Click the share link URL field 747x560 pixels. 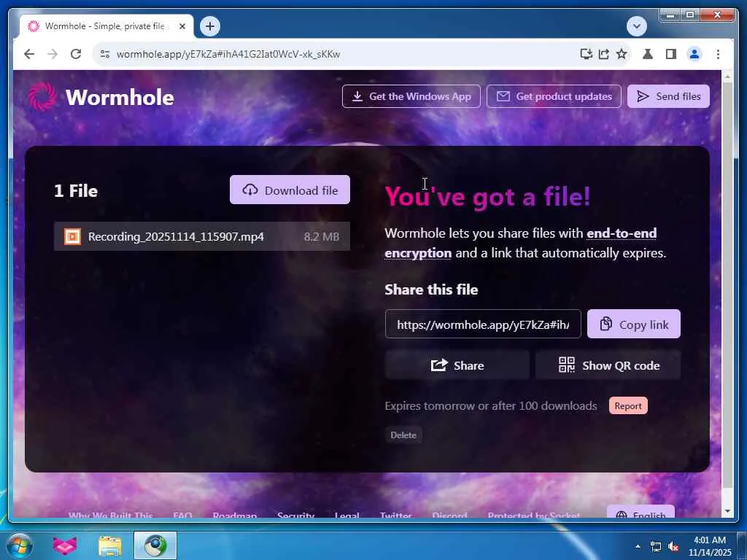[483, 324]
